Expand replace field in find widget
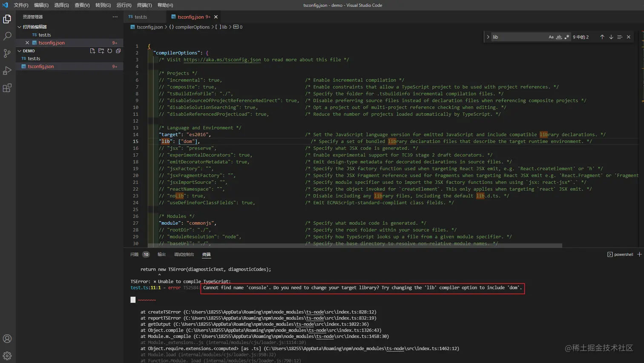 point(488,37)
